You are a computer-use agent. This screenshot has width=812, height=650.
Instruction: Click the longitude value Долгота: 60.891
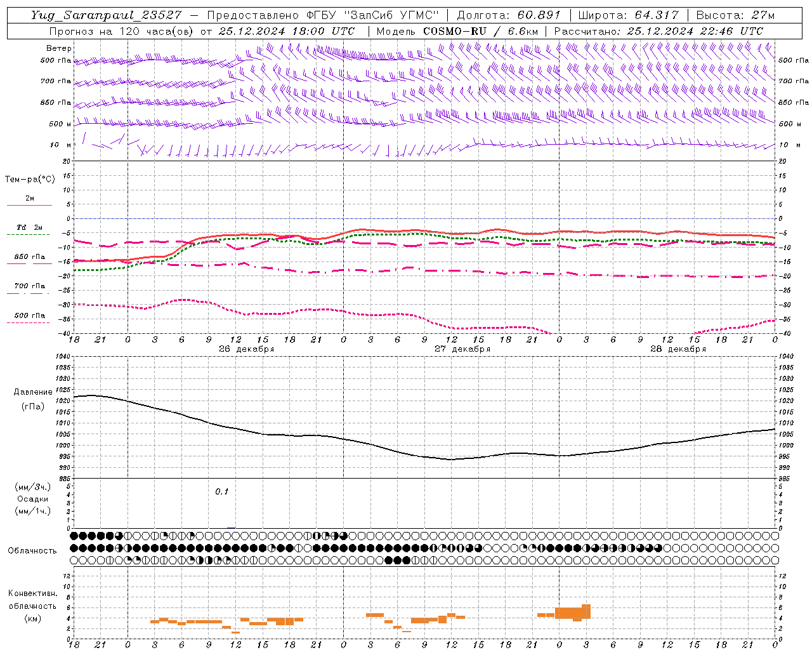[509, 15]
